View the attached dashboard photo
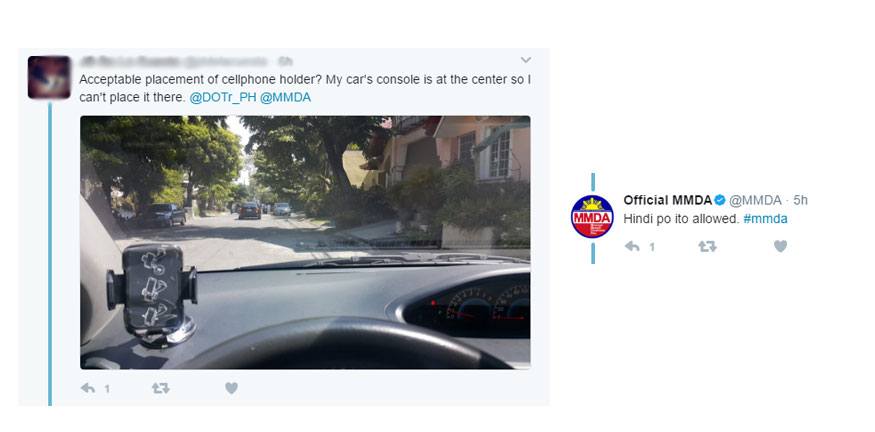Image resolution: width=875 pixels, height=432 pixels. 305,242
